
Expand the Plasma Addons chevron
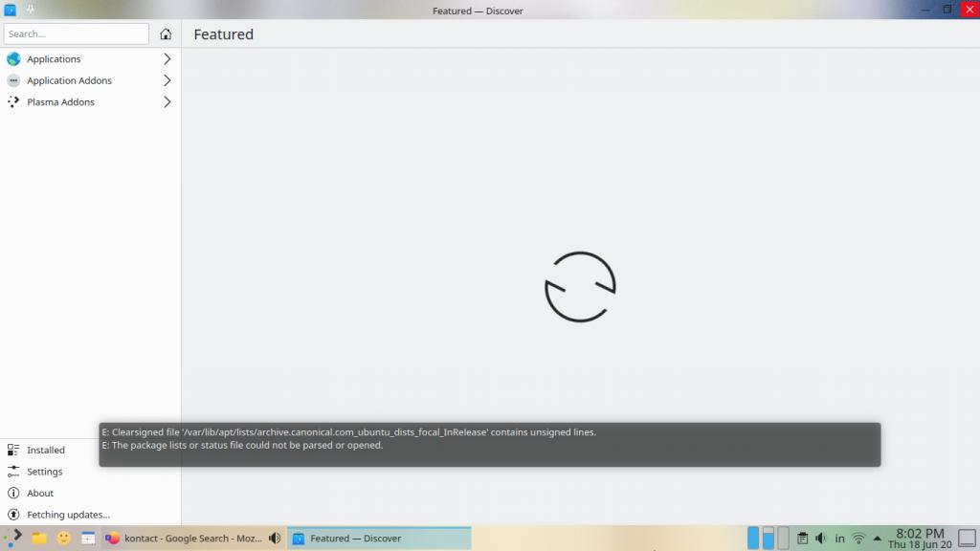point(167,102)
